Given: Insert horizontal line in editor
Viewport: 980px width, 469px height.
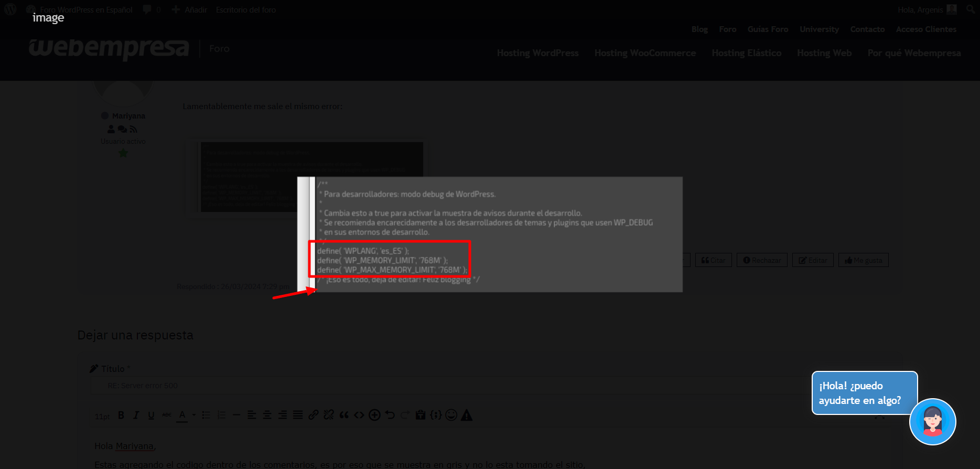Looking at the screenshot, I should coord(236,415).
